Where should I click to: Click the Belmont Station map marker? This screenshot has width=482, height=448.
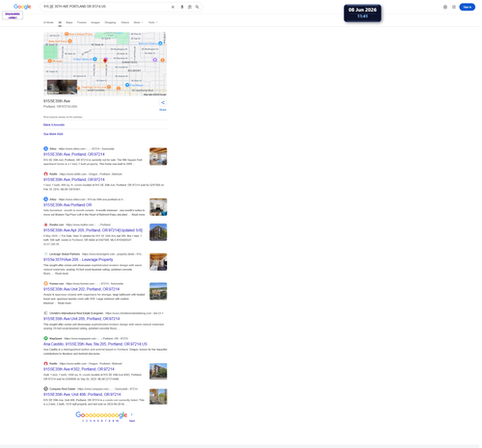[x=160, y=43]
